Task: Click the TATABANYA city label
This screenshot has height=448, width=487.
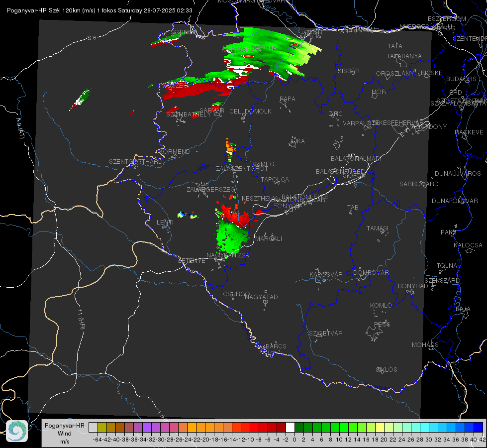Action: [x=404, y=56]
